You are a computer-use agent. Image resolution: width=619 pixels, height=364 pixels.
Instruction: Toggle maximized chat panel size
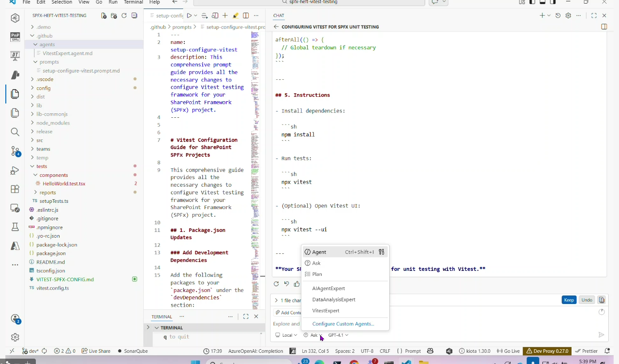pos(594,16)
